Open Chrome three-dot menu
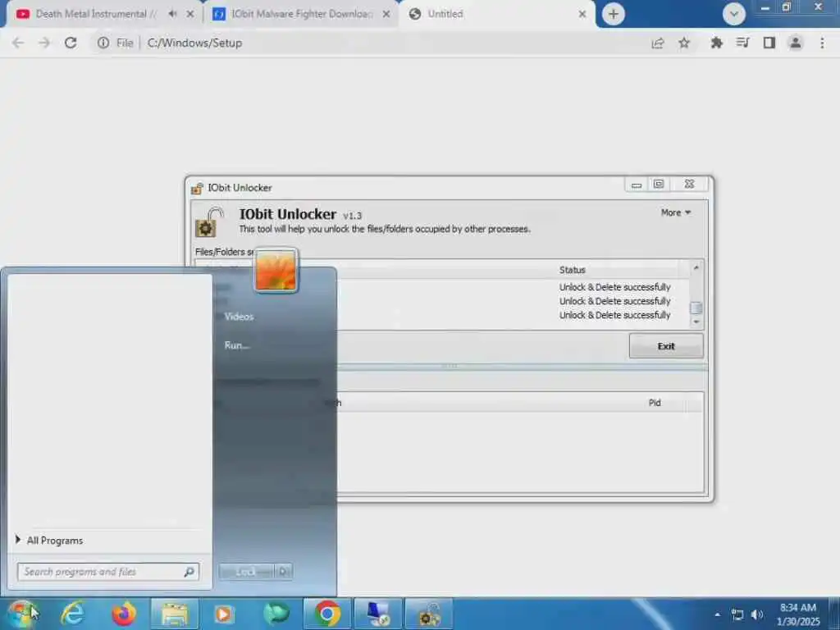The width and height of the screenshot is (840, 630). coord(822,43)
